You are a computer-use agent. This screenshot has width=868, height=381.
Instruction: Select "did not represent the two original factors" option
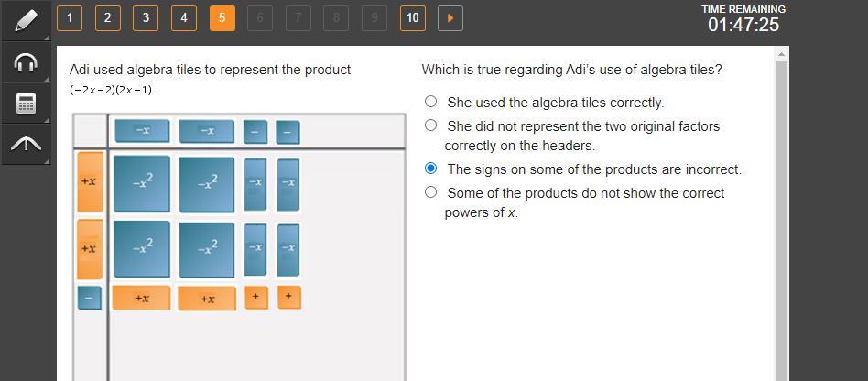pos(431,125)
